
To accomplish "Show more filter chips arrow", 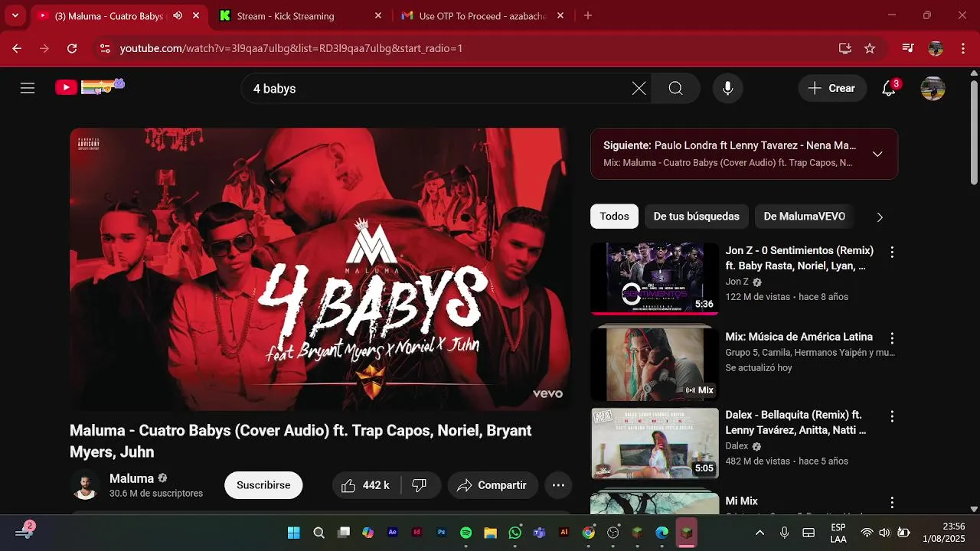I will click(880, 217).
